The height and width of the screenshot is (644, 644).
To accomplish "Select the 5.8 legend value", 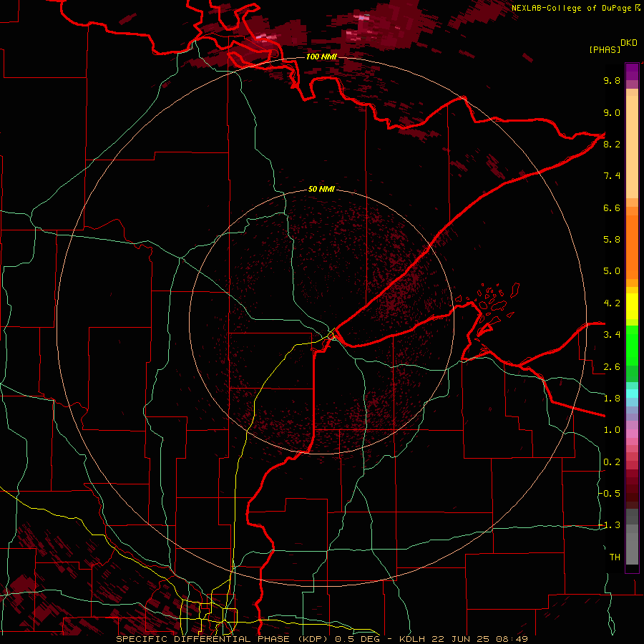I will tap(612, 240).
